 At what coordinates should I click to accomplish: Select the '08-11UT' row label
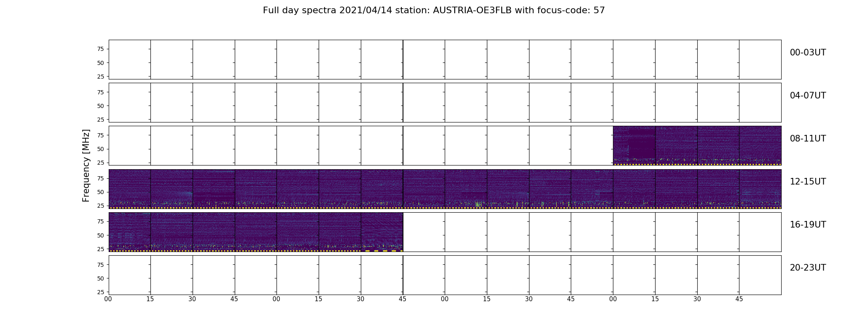[808, 139]
